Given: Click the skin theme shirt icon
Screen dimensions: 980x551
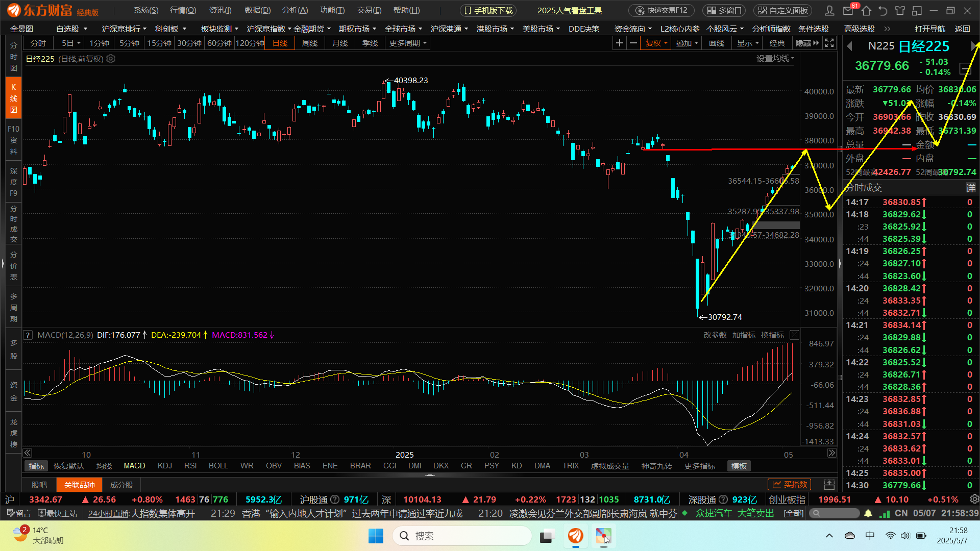Looking at the screenshot, I should (x=900, y=11).
